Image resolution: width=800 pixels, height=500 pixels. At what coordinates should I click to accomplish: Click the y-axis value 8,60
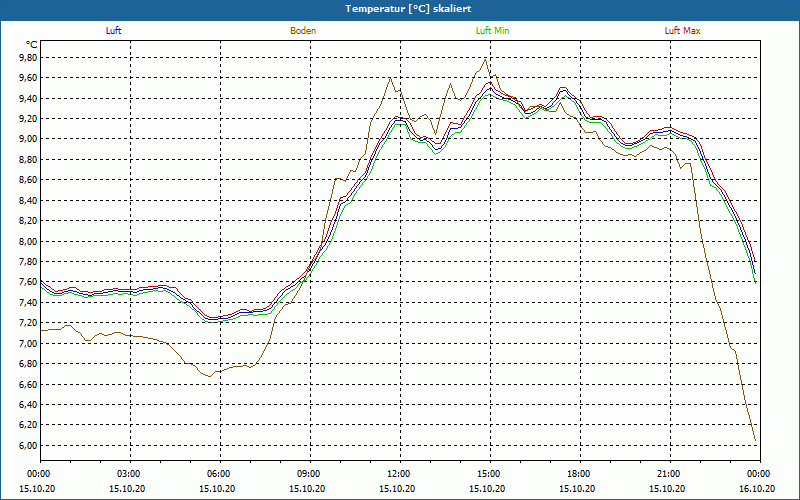coord(28,180)
